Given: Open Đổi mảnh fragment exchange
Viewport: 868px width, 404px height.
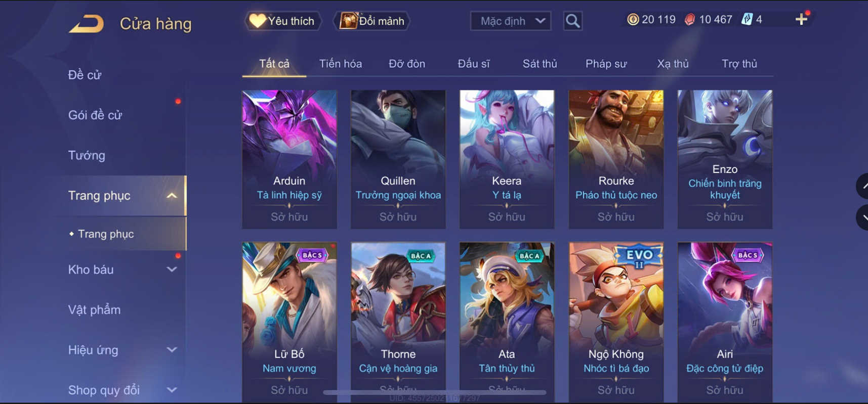Looking at the screenshot, I should pyautogui.click(x=372, y=21).
